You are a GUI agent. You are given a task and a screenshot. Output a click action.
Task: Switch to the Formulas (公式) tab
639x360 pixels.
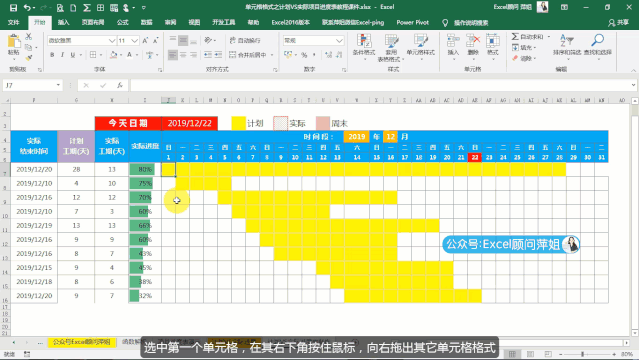[123, 22]
